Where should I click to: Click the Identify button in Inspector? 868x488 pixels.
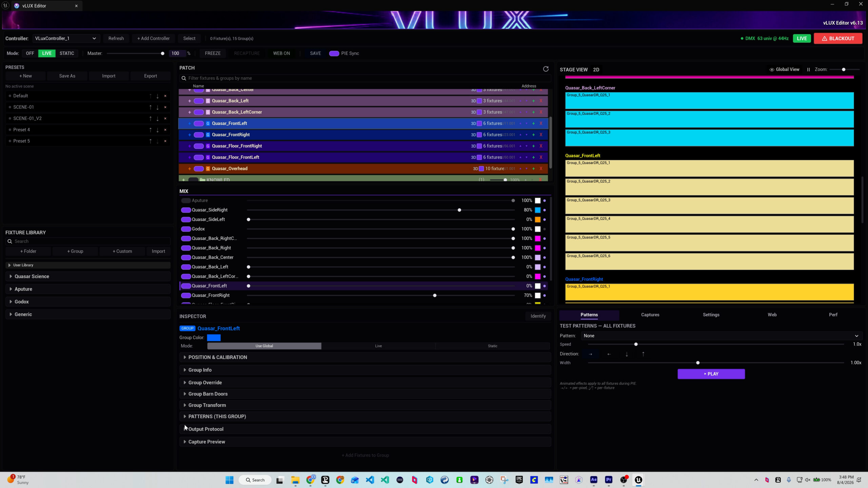(538, 316)
